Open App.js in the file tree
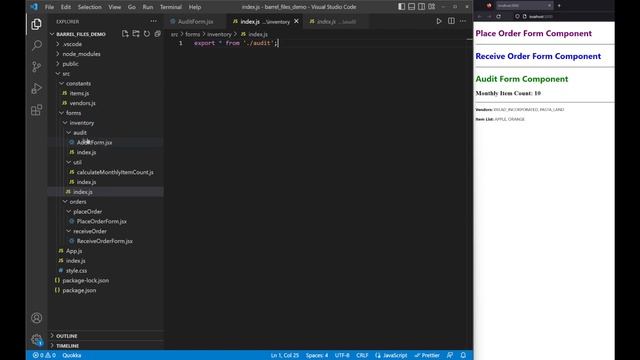Image resolution: width=640 pixels, height=360 pixels. pos(74,251)
